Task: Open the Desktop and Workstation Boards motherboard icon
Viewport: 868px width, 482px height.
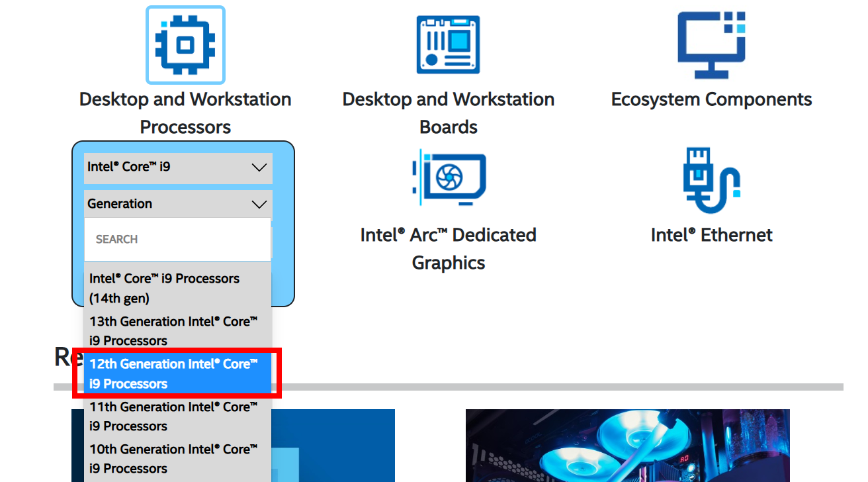Action: pyautogui.click(x=448, y=45)
